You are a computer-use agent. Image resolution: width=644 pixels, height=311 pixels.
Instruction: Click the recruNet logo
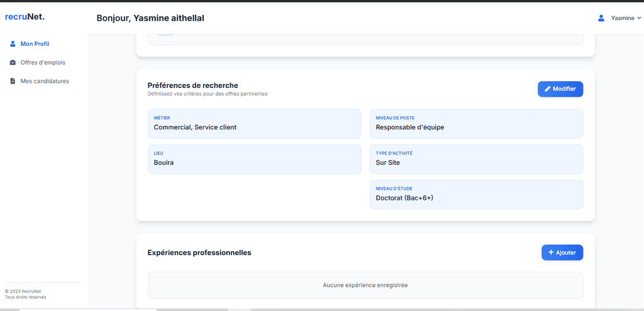25,16
